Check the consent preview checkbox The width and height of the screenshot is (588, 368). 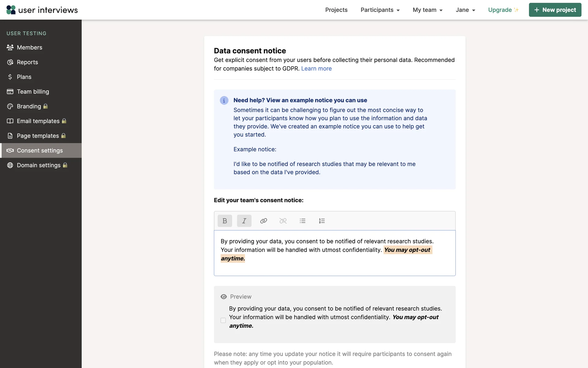(223, 320)
